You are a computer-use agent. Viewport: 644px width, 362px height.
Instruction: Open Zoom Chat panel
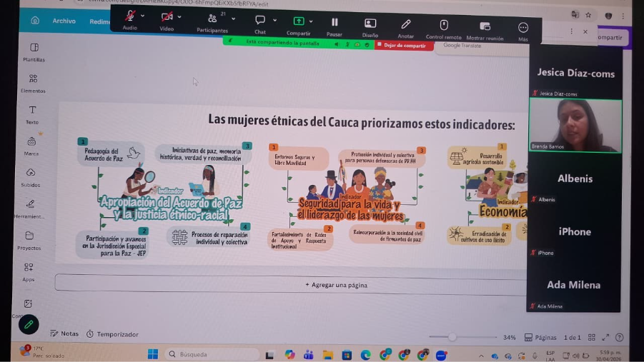260,24
